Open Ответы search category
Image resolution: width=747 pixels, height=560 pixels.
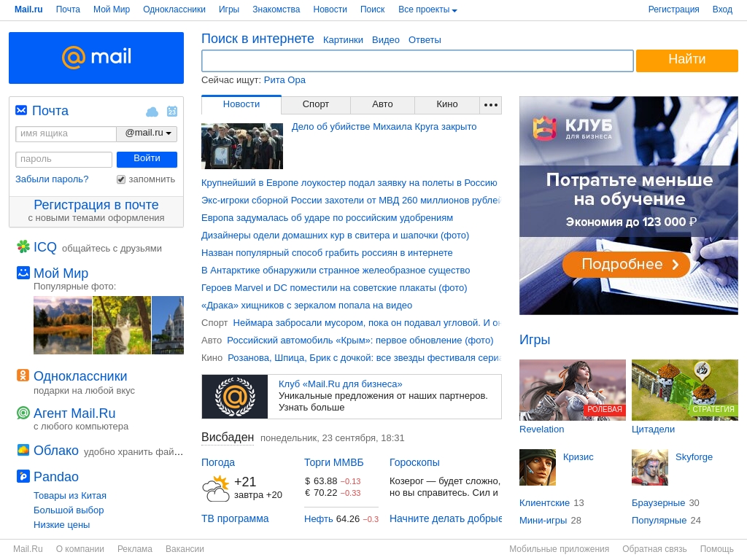pyautogui.click(x=425, y=40)
